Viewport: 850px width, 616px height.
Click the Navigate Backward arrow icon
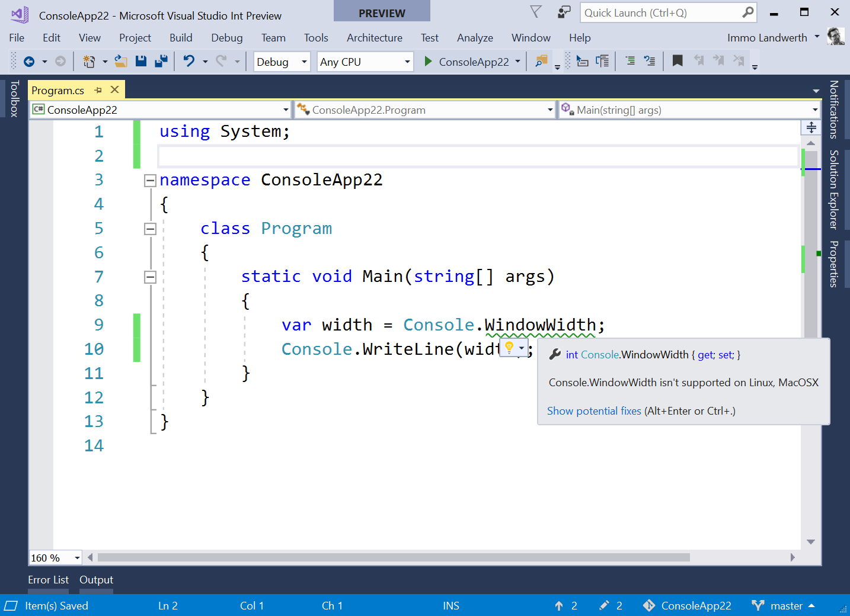pos(28,62)
